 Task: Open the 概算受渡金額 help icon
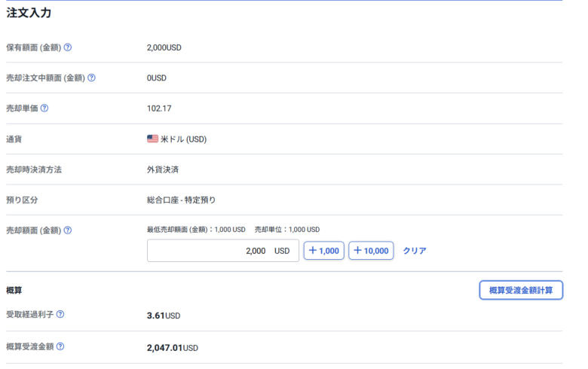coord(60,347)
